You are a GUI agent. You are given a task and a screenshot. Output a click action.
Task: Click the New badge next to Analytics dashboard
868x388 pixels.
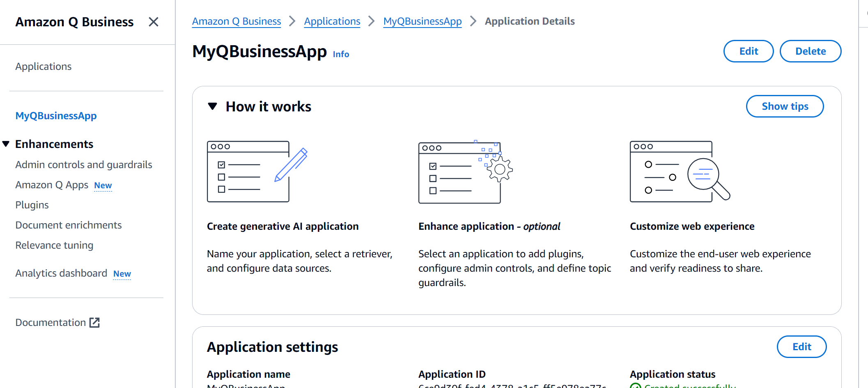pos(122,274)
